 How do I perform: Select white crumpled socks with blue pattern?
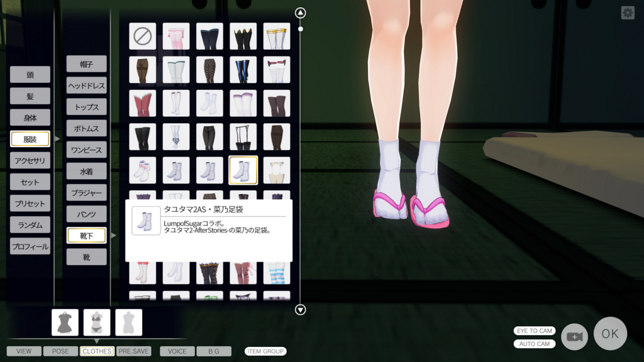click(x=176, y=136)
